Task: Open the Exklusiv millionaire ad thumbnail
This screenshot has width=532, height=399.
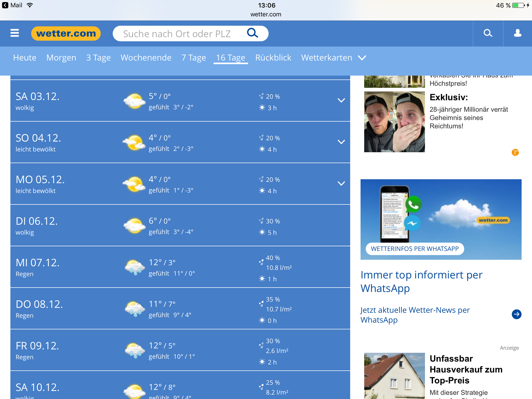Action: coord(394,122)
